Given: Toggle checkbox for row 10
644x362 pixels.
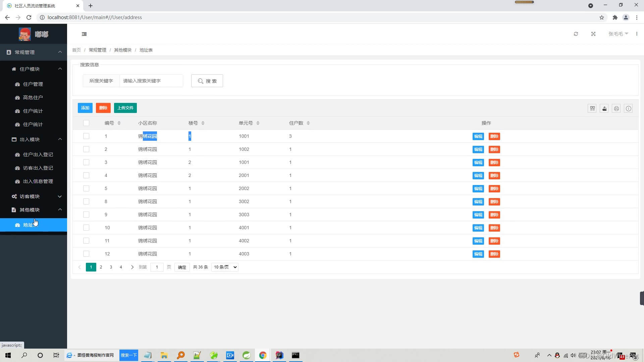Looking at the screenshot, I should (x=86, y=227).
